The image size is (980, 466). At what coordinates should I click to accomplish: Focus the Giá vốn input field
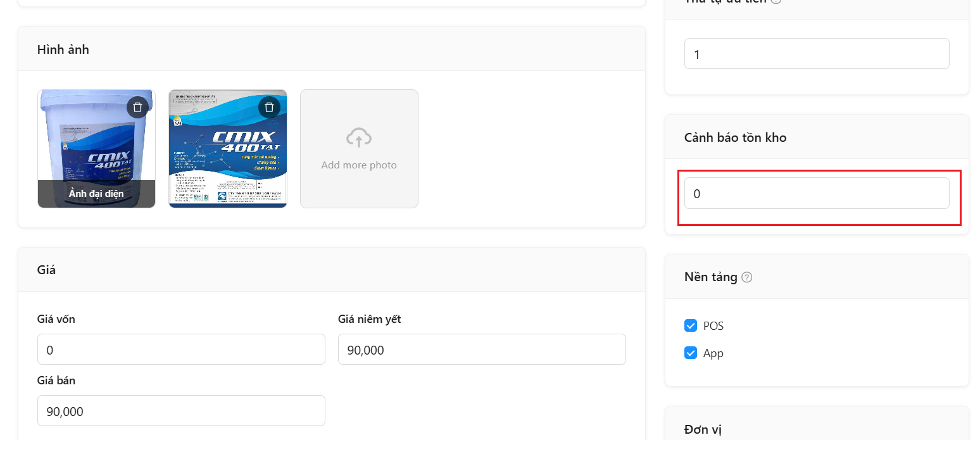point(181,349)
